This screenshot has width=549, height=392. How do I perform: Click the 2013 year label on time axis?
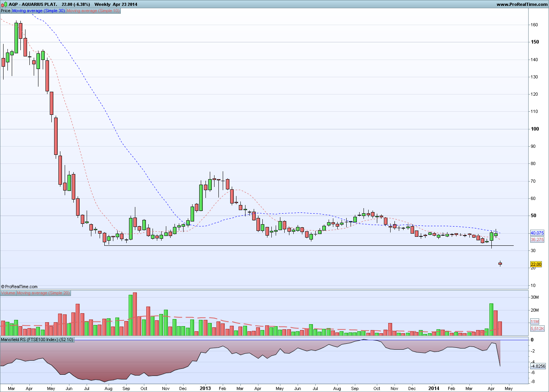click(205, 388)
